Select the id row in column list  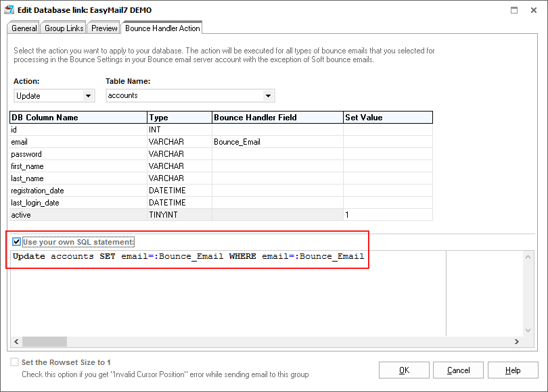click(221, 130)
